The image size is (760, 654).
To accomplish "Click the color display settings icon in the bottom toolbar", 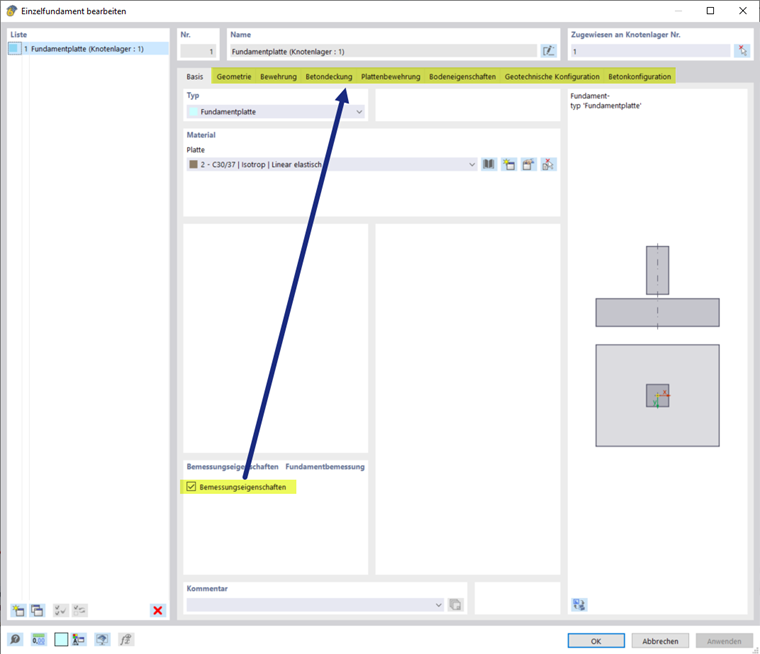I will click(x=79, y=639).
